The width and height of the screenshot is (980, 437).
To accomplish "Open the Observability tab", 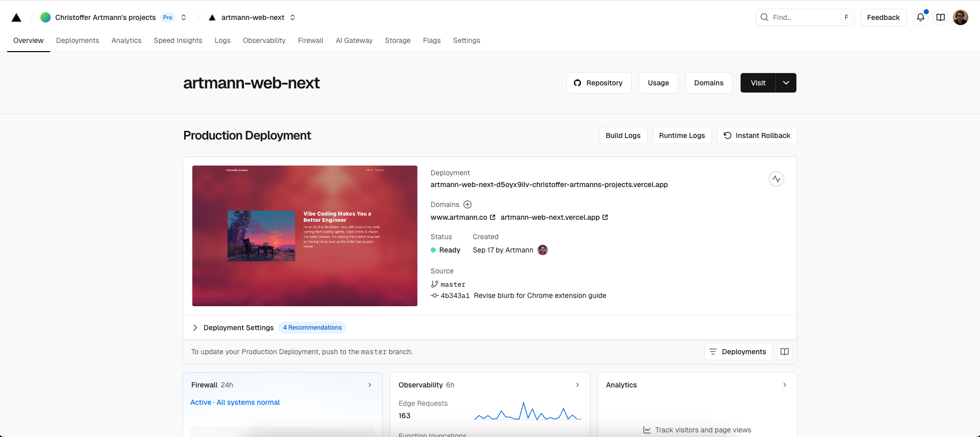I will tap(264, 40).
